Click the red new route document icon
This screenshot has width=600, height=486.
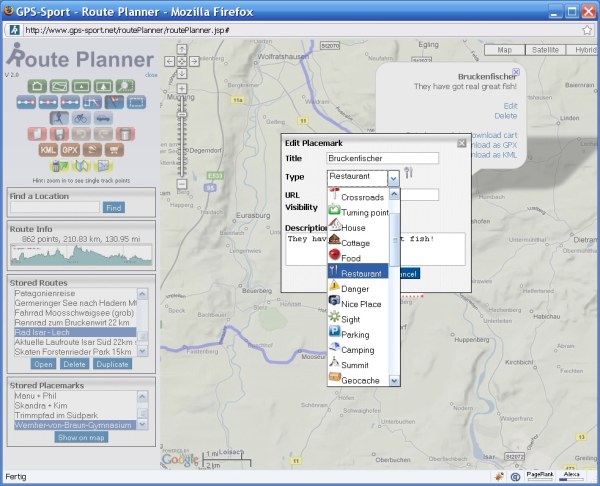[x=37, y=134]
